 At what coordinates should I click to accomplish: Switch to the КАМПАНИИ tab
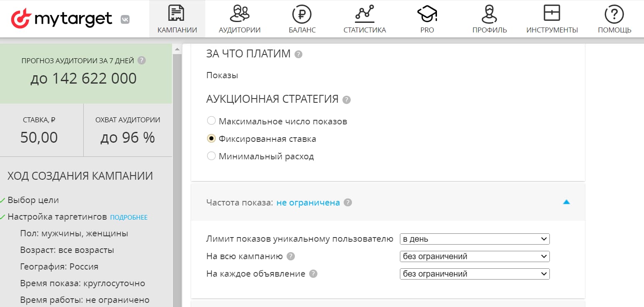click(x=177, y=18)
